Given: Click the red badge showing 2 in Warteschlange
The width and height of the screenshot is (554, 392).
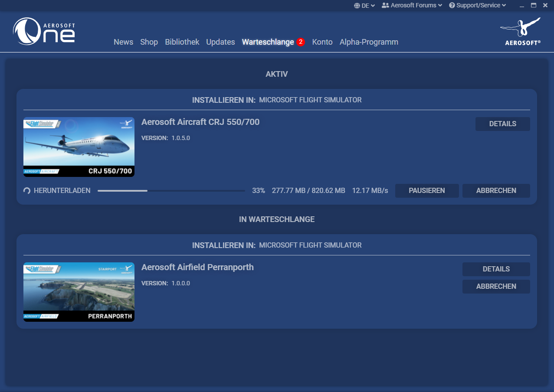Looking at the screenshot, I should [x=300, y=42].
